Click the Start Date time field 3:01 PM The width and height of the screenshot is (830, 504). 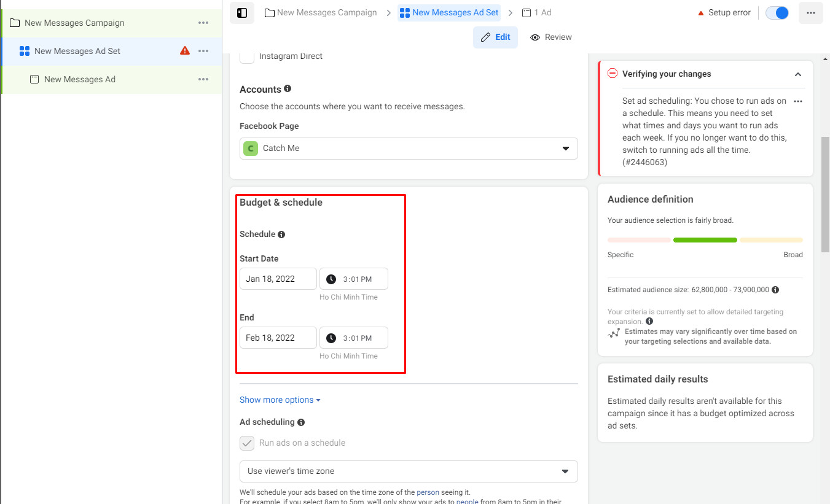[354, 279]
